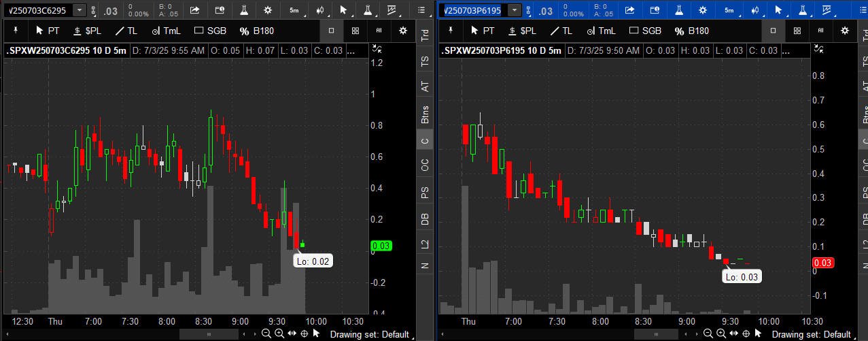Screen dimensions: 868x341
Task: Open symbol dropdown arrow beside V250703C6295
Action: [x=80, y=10]
